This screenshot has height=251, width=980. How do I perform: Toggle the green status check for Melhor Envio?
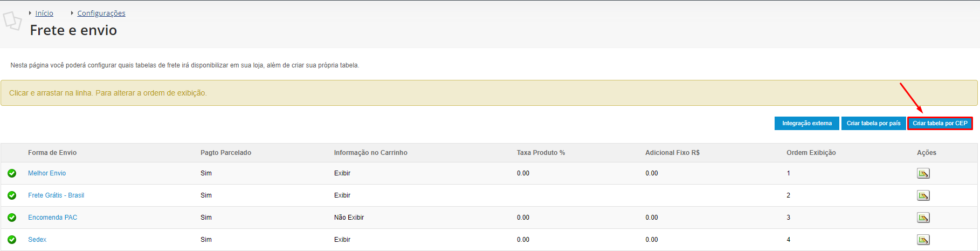point(12,173)
